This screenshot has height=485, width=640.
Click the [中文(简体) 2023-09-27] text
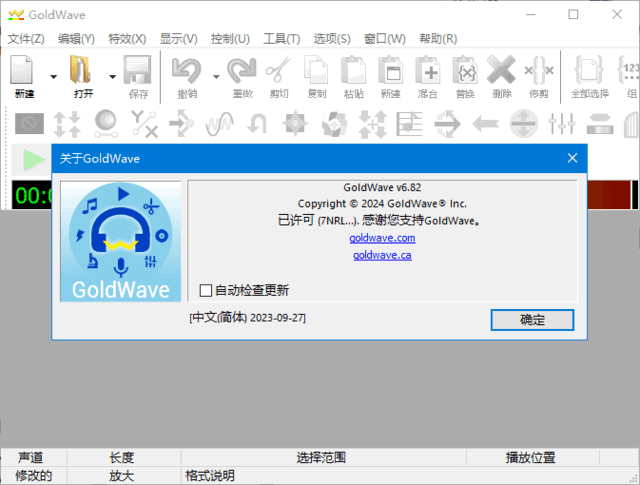click(x=247, y=318)
